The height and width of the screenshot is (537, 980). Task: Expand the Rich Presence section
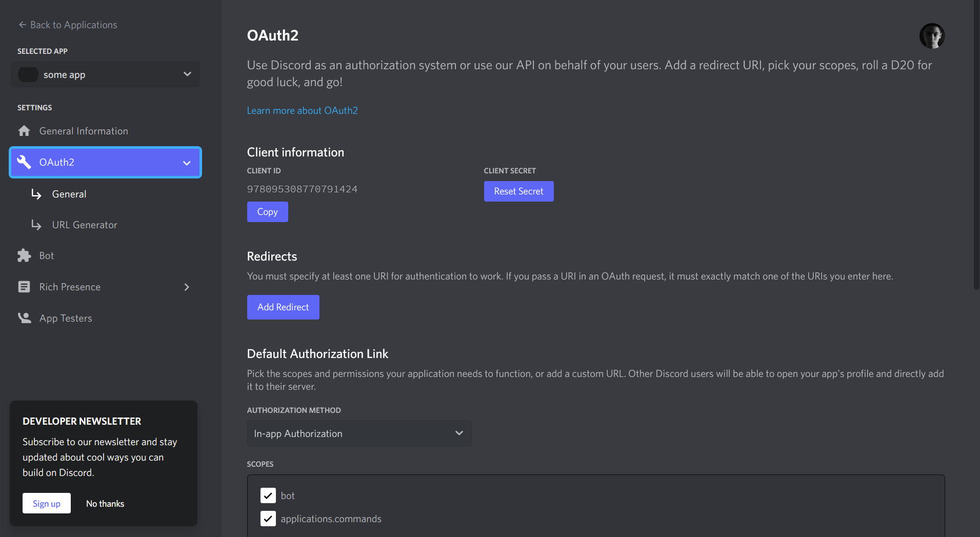(x=187, y=287)
